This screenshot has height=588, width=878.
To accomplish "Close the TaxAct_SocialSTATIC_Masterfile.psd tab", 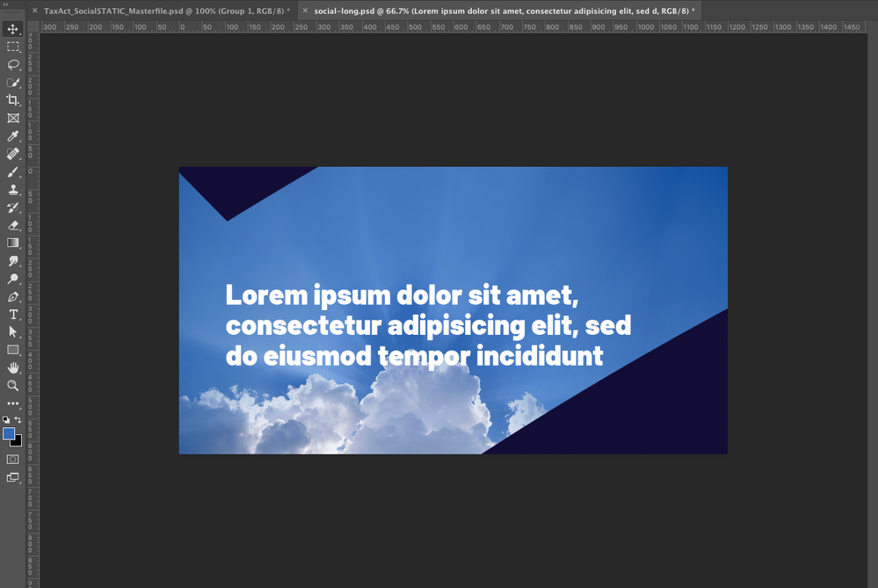I will coord(35,11).
